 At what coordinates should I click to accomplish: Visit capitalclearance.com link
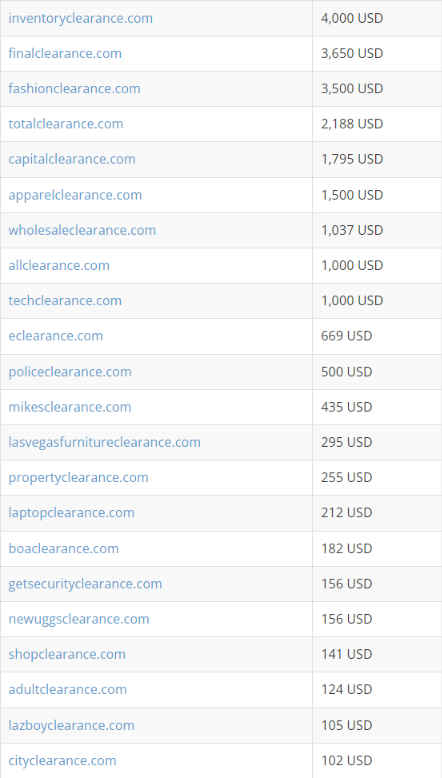pyautogui.click(x=72, y=159)
